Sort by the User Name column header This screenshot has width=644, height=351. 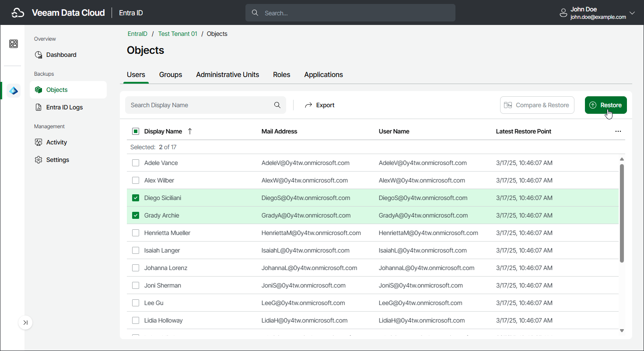pyautogui.click(x=394, y=131)
